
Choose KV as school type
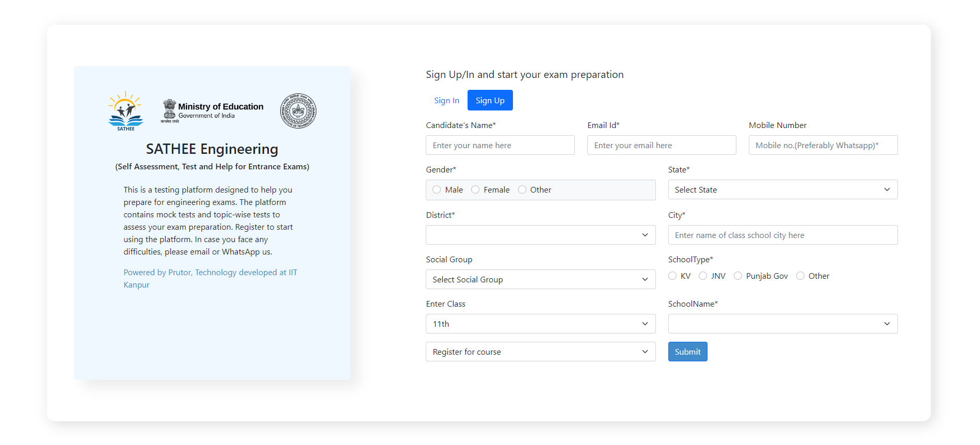[x=672, y=276]
